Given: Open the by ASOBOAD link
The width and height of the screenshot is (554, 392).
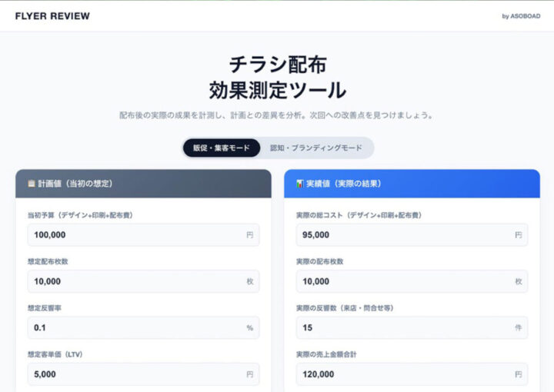Looking at the screenshot, I should [521, 16].
